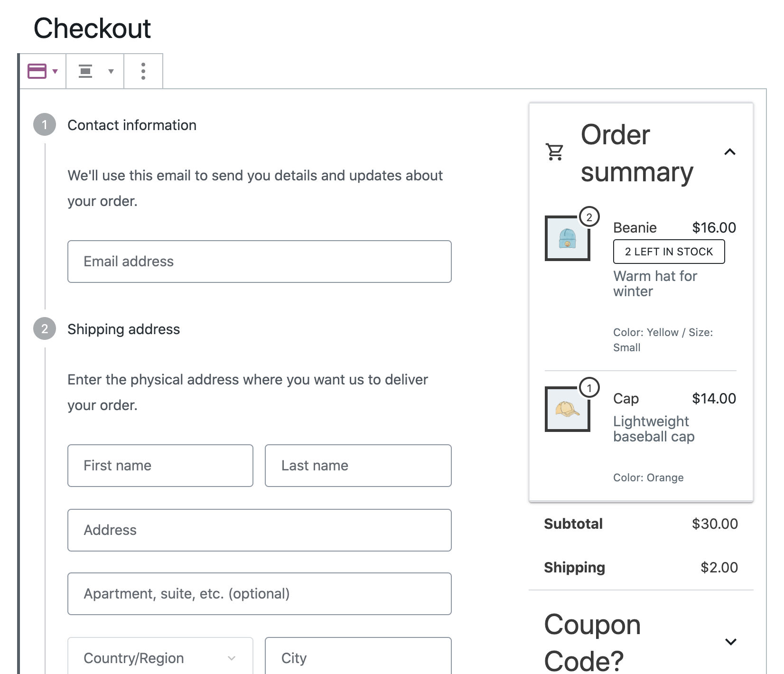
Task: Click the Contact information step heading
Action: pyautogui.click(x=132, y=125)
